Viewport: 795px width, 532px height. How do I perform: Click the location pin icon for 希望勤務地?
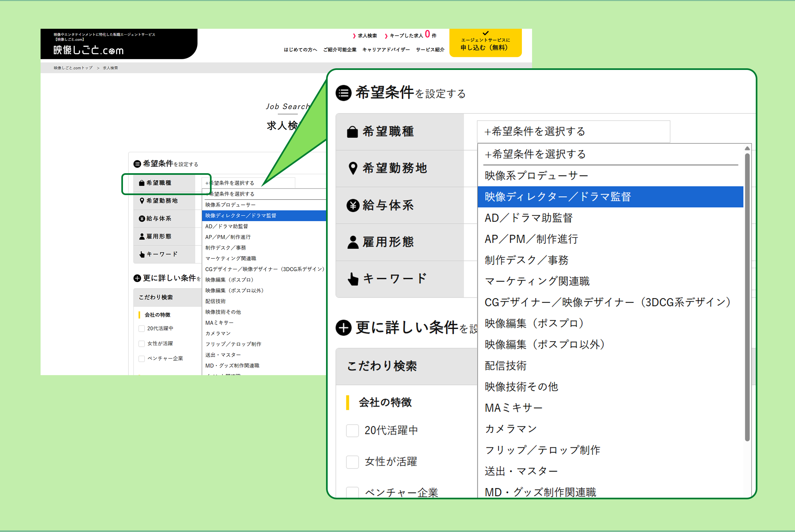353,168
